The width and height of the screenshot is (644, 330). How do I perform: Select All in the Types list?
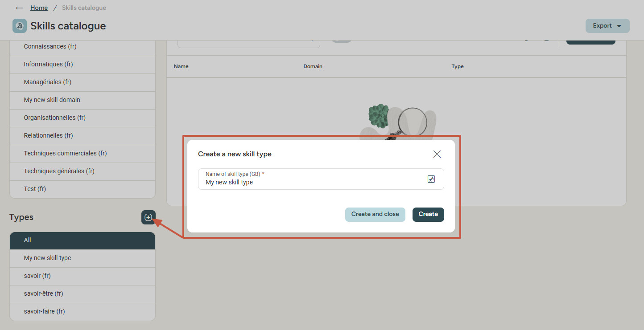[x=83, y=240]
